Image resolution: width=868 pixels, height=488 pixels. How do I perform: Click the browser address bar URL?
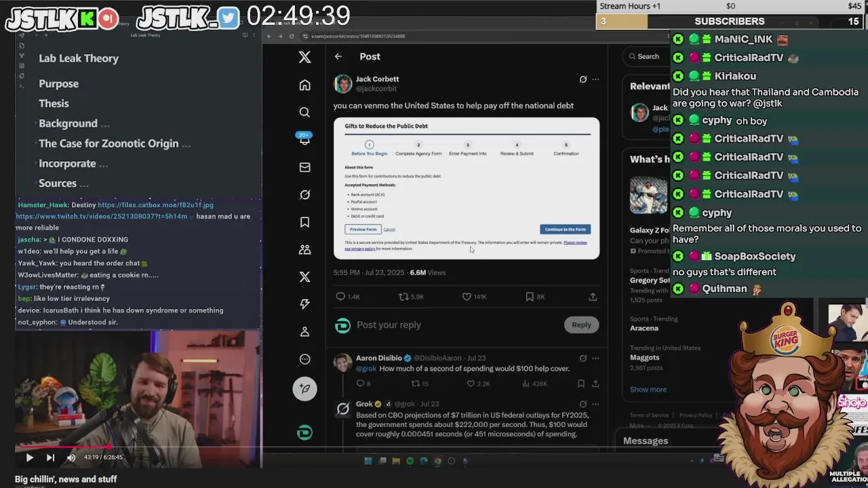357,36
